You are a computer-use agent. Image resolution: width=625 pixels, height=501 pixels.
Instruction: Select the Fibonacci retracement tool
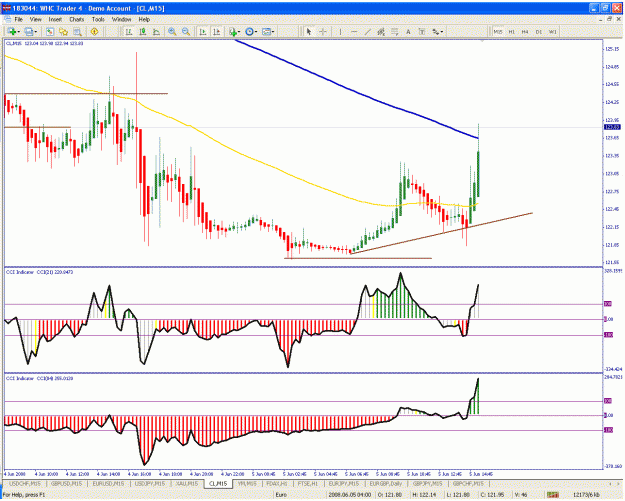[395, 31]
